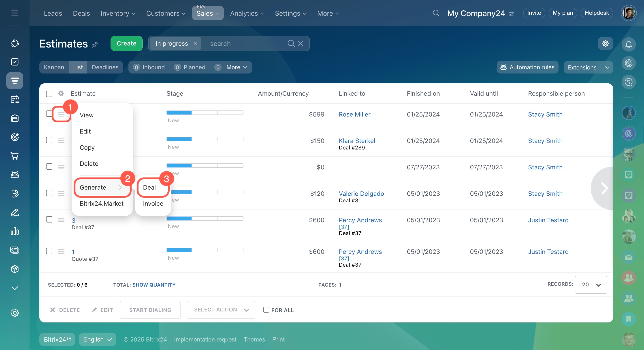Change records per page dropdown
This screenshot has height=350, width=644.
591,285
